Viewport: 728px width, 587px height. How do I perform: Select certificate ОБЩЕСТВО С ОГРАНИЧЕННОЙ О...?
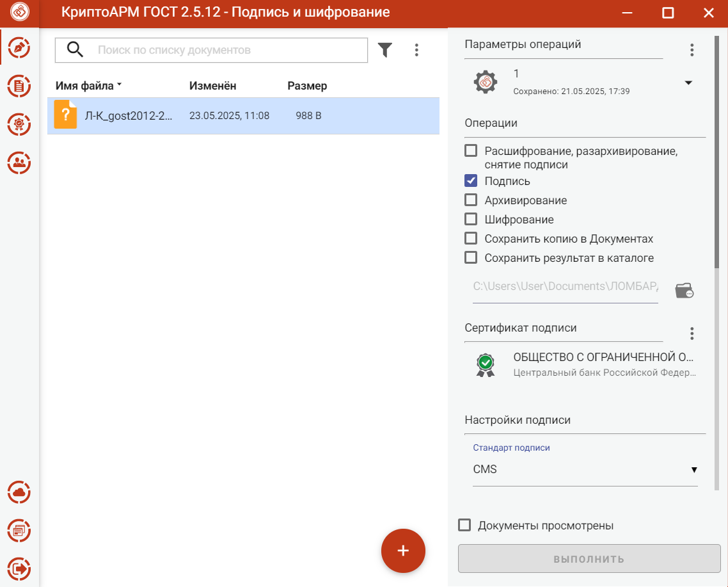[x=603, y=357]
